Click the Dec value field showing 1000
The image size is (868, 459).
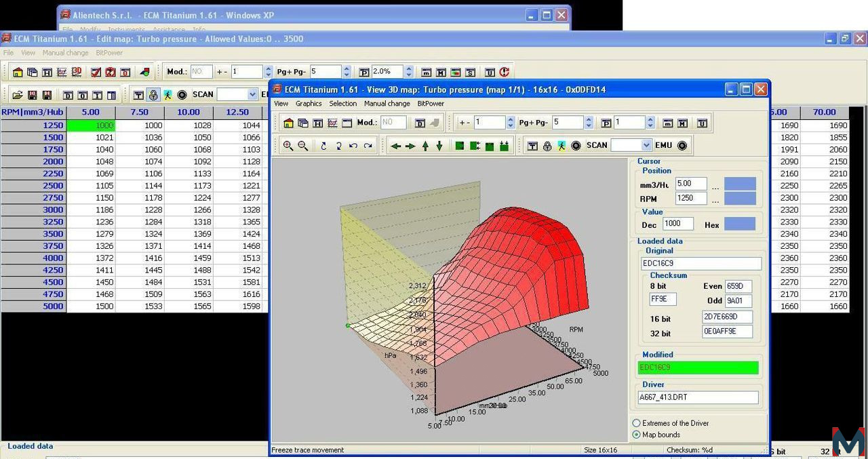677,224
